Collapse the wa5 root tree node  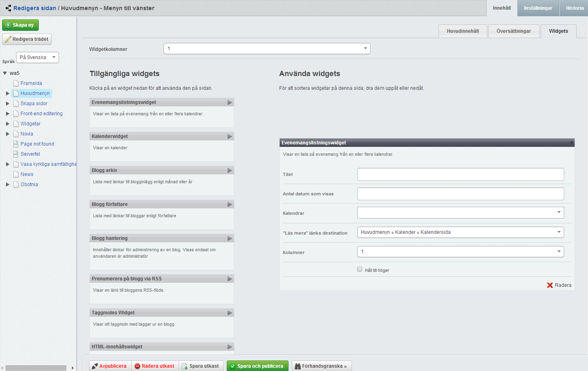click(5, 73)
